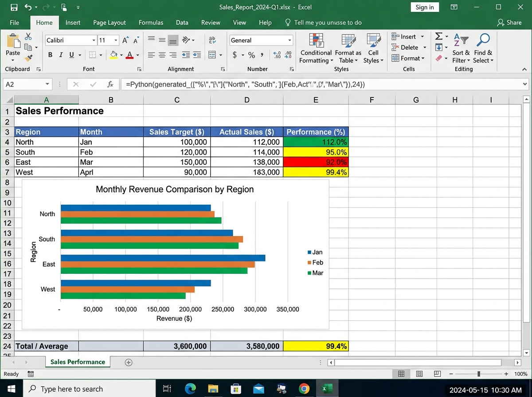
Task: Toggle Bold formatting
Action: click(50, 55)
